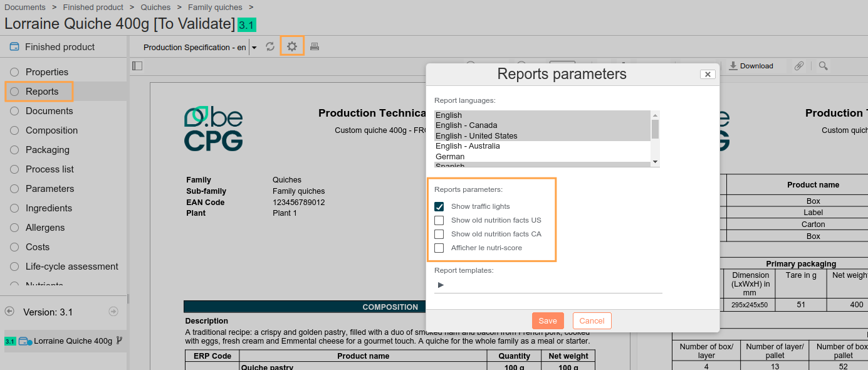
Task: Select the Properties radio item
Action: point(14,72)
